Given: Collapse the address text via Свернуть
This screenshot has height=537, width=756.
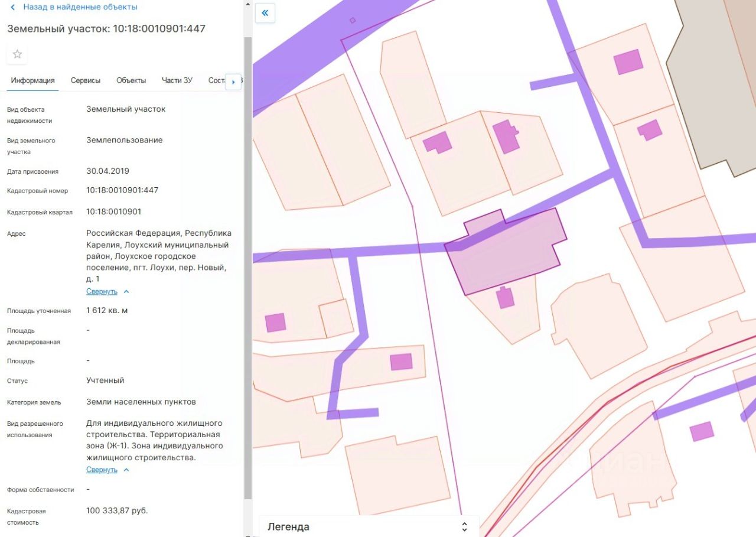Looking at the screenshot, I should [102, 292].
